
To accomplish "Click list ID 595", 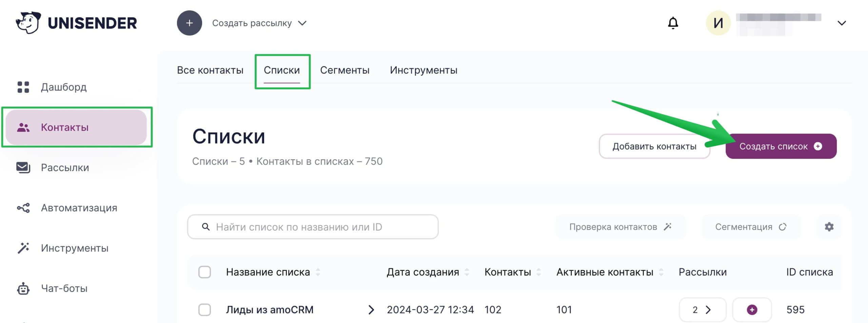I will coord(795,310).
